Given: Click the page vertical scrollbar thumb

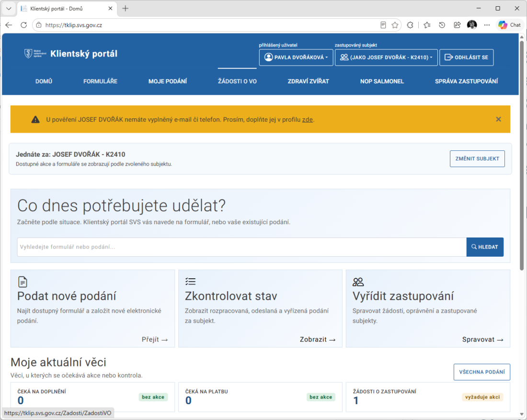Looking at the screenshot, I should click(522, 155).
